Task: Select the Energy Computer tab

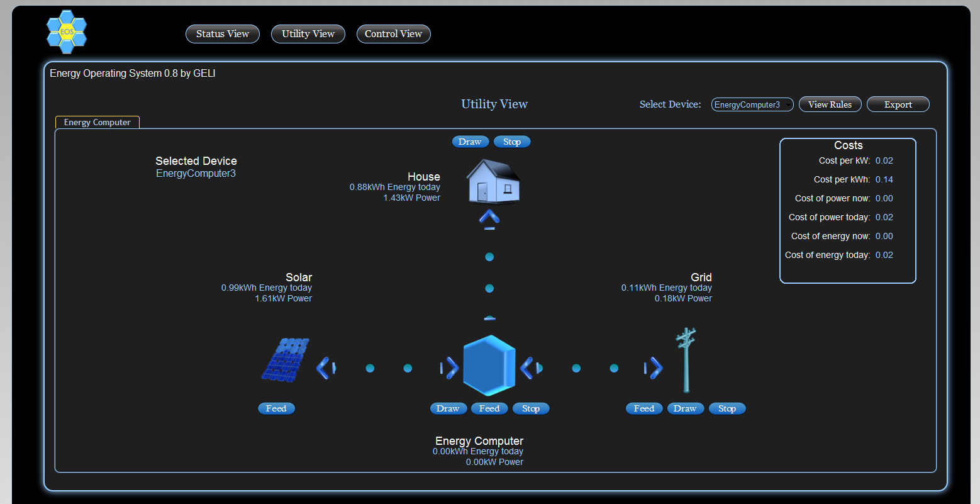Action: tap(97, 122)
